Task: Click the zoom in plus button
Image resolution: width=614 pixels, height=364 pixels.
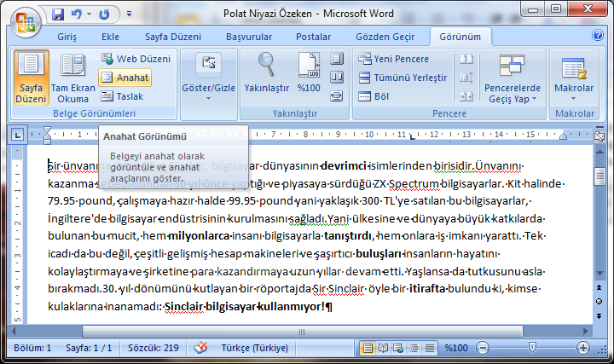Action: click(x=583, y=348)
